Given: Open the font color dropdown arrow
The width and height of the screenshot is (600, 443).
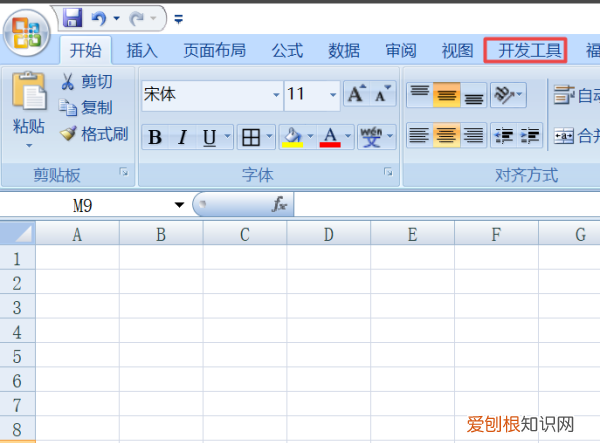Looking at the screenshot, I should [348, 136].
